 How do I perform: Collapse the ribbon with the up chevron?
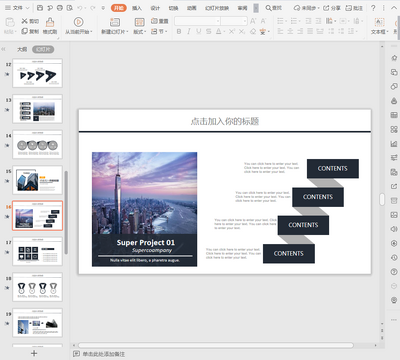pyautogui.click(x=394, y=8)
